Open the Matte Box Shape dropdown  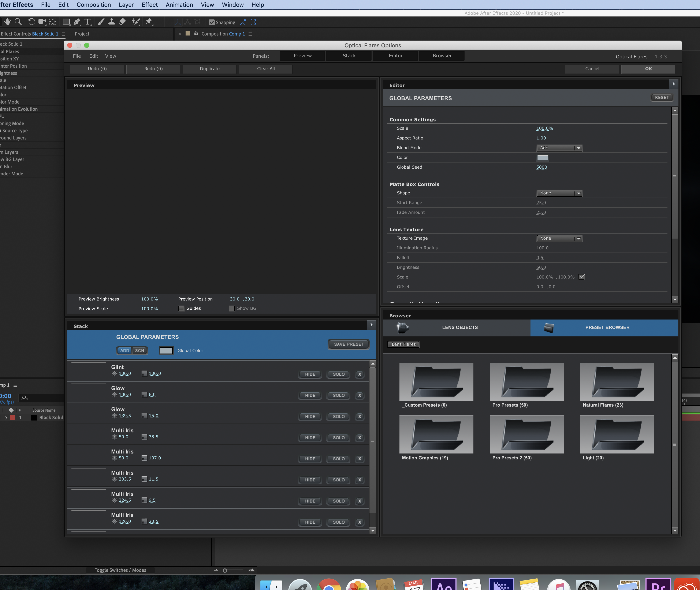pos(559,193)
